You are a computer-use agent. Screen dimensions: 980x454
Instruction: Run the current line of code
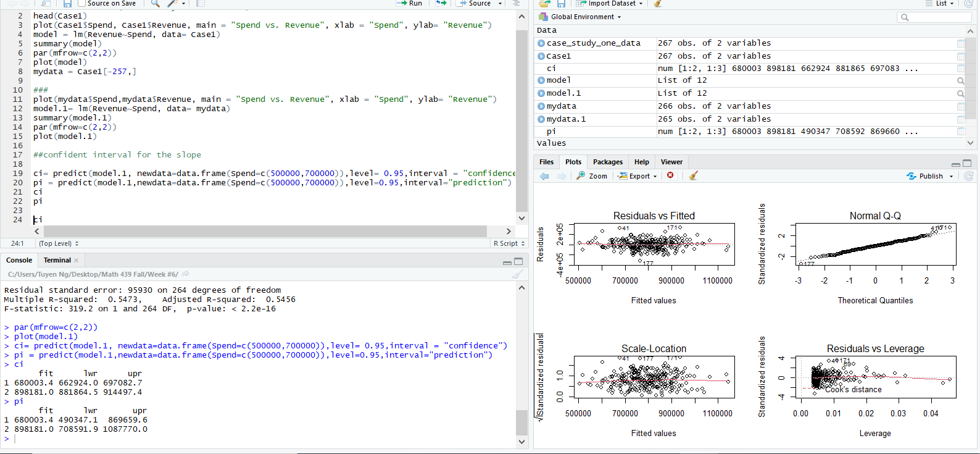410,4
